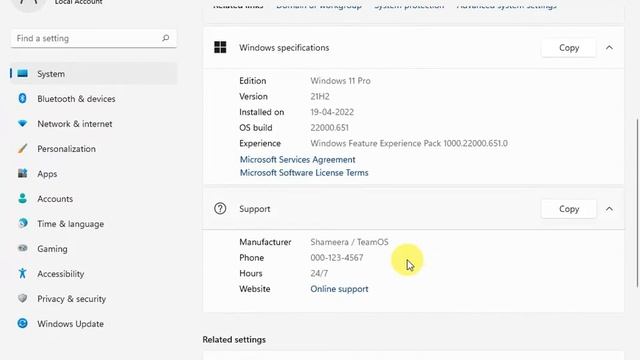The image size is (640, 360).
Task: Open the Gaming settings category
Action: point(93,249)
